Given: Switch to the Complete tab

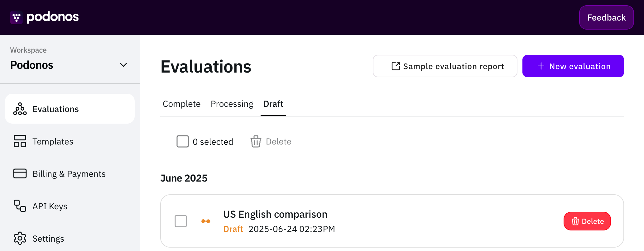Looking at the screenshot, I should (182, 104).
